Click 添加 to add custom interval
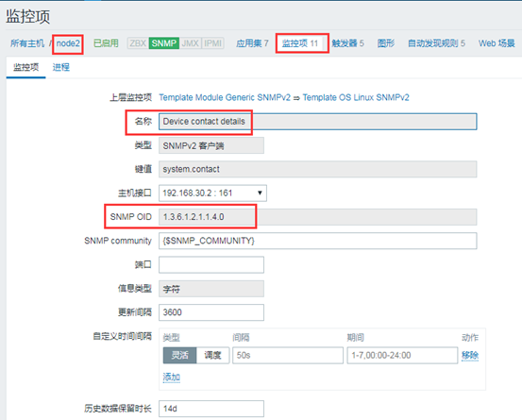522x420 pixels. coord(172,378)
